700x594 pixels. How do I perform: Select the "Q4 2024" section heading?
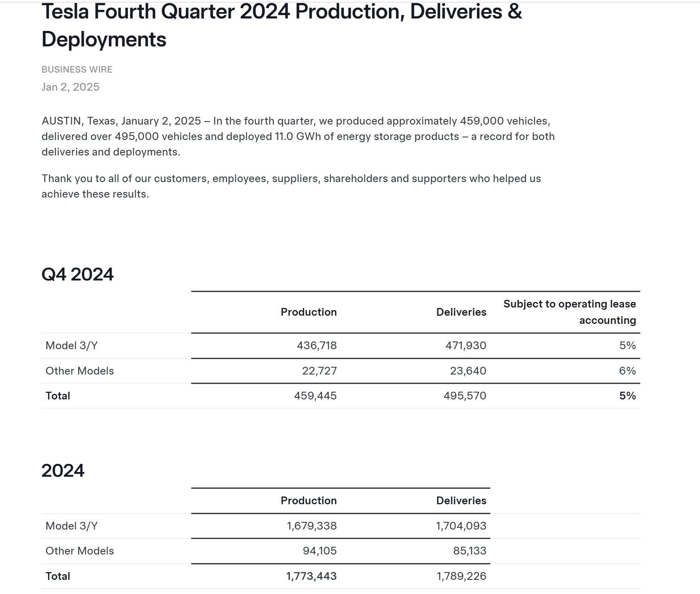click(x=77, y=274)
